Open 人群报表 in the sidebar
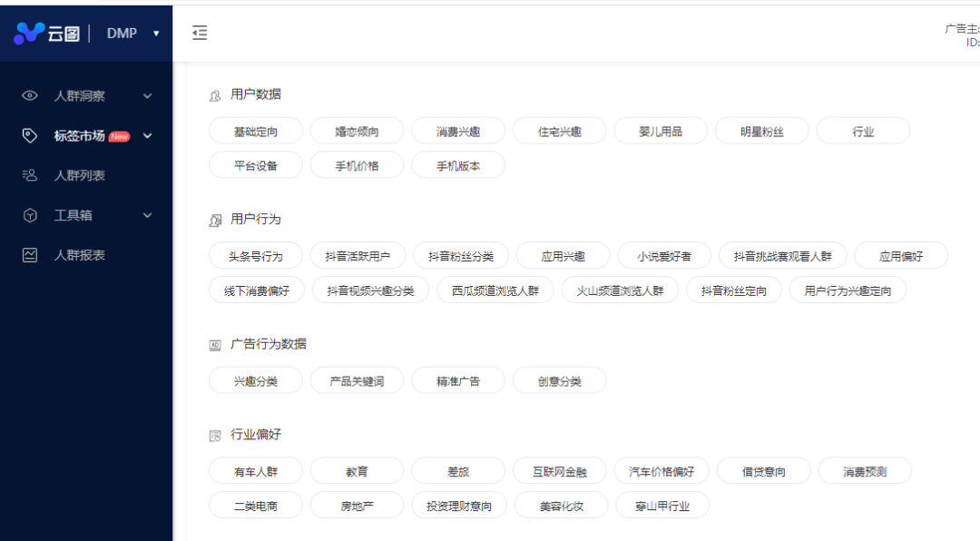Screen dimensions: 980x541 (80, 255)
